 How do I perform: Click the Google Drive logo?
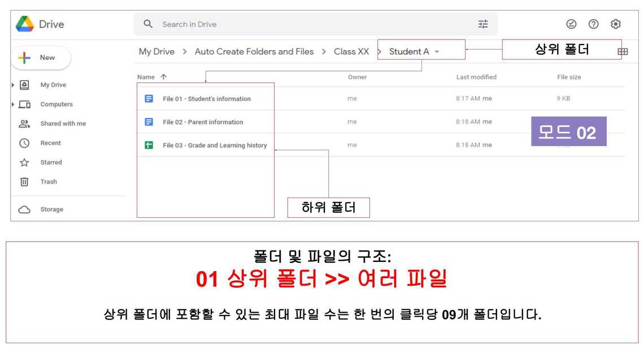pos(25,24)
